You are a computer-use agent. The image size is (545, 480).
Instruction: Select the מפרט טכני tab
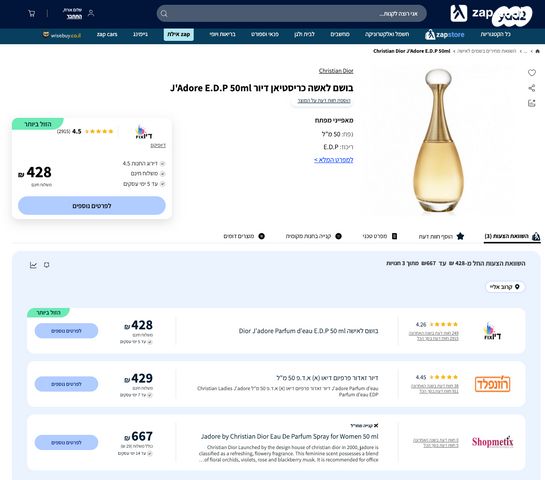[x=380, y=236]
